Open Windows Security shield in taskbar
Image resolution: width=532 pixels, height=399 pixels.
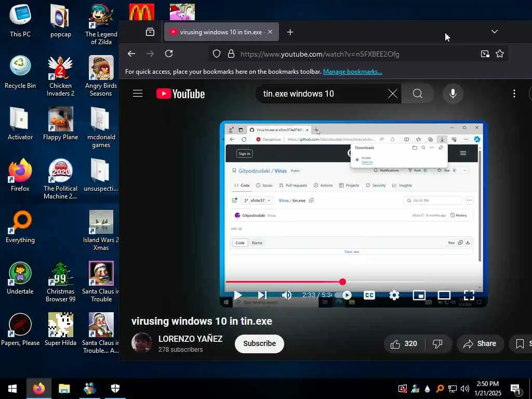coord(115,389)
